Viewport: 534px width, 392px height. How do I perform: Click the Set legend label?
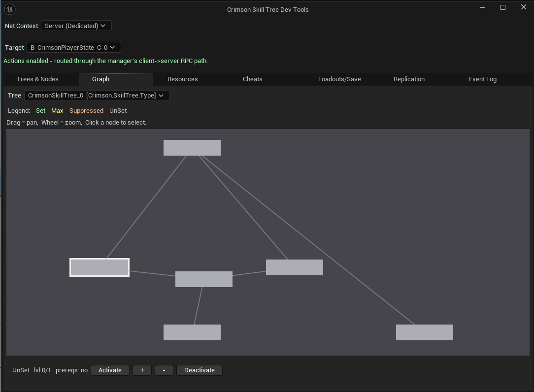click(x=40, y=111)
